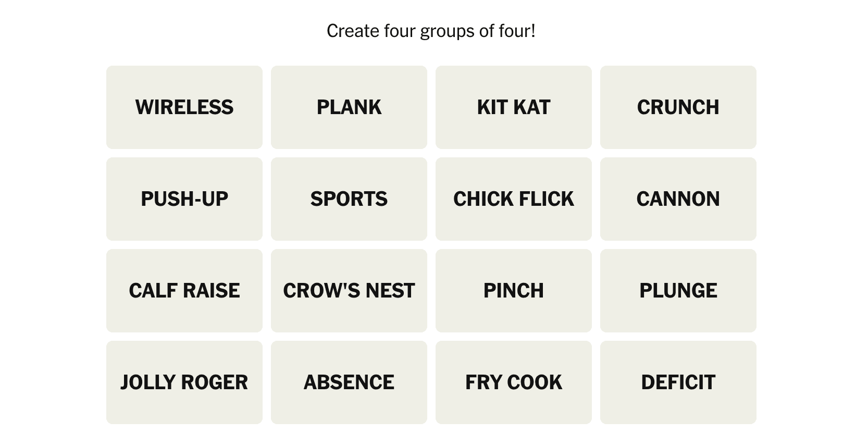This screenshot has height=446, width=868.
Task: Click the PLUNGE word tile
Action: tap(678, 291)
